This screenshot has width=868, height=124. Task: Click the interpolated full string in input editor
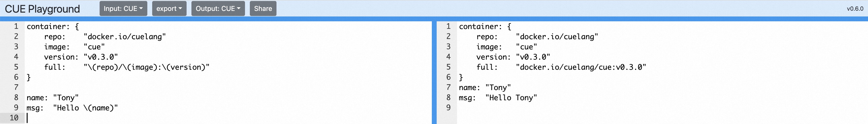tap(146, 67)
